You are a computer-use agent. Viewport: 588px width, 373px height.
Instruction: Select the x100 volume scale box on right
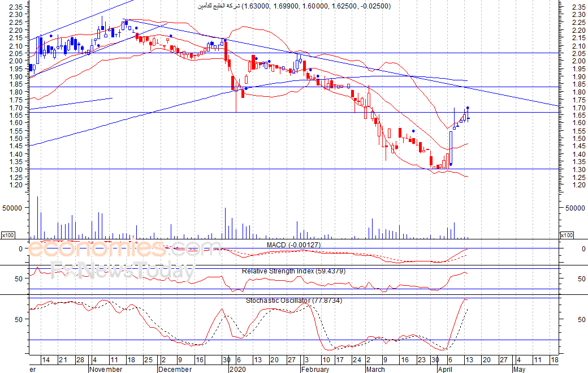[x=567, y=235]
